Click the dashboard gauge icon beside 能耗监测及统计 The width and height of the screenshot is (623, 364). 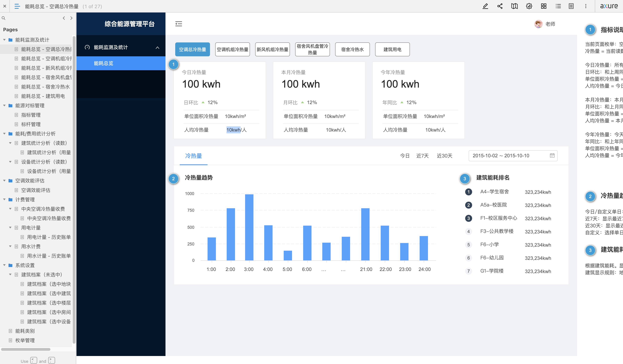[87, 47]
